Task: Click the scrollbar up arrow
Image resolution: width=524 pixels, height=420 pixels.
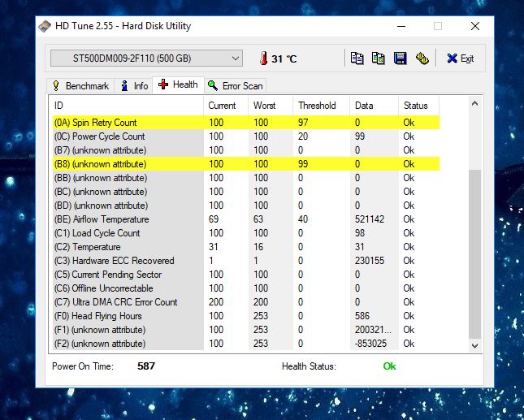Action: coord(475,104)
